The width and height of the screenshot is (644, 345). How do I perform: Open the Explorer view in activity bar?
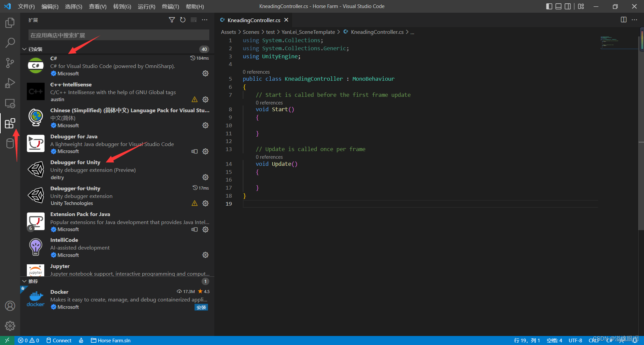coord(10,23)
